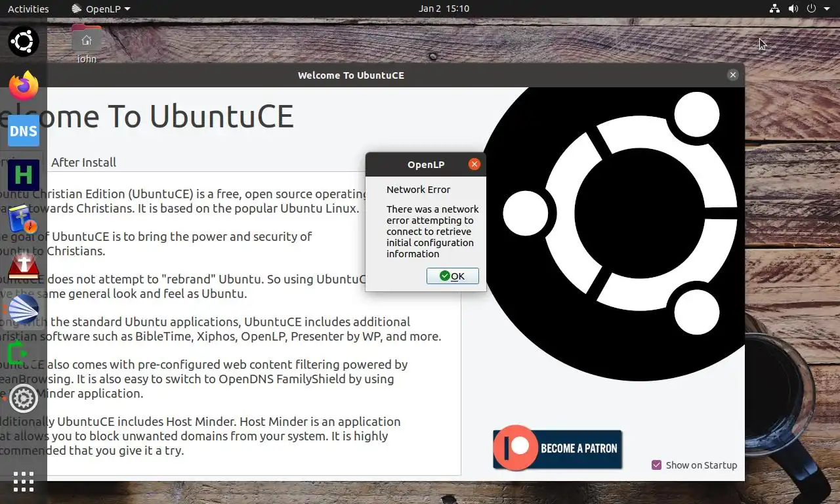The image size is (840, 504).
Task: Click the OpenLP dialog title text
Action: tap(426, 165)
